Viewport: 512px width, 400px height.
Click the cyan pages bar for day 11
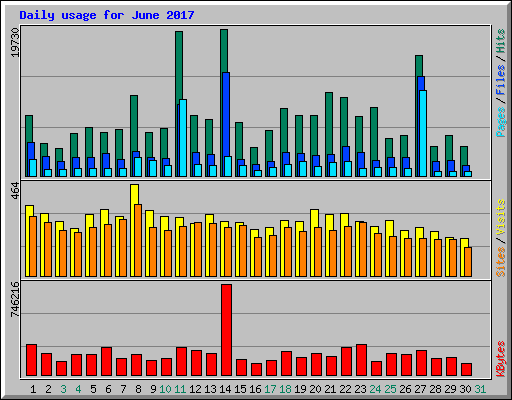tap(183, 138)
